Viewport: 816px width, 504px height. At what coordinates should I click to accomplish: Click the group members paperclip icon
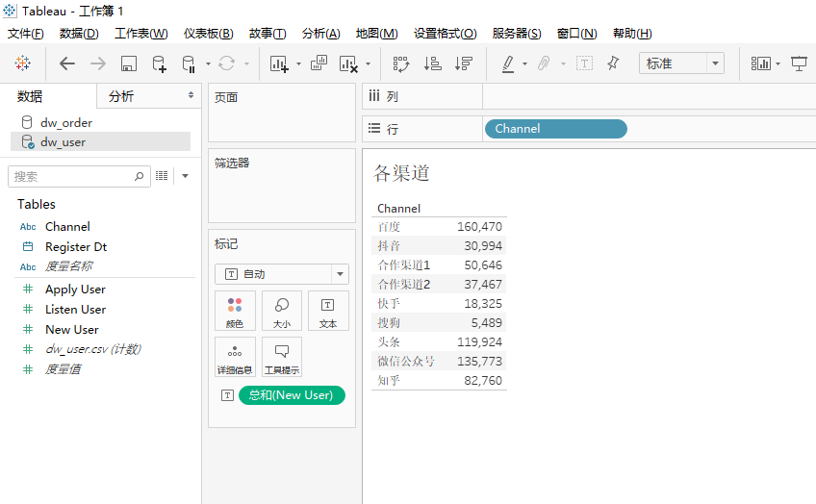[x=544, y=63]
